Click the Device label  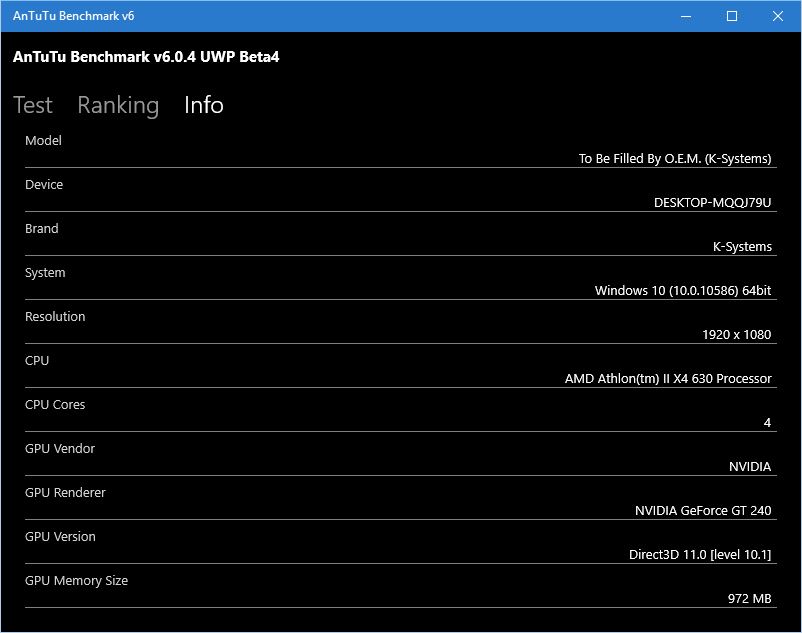(44, 185)
